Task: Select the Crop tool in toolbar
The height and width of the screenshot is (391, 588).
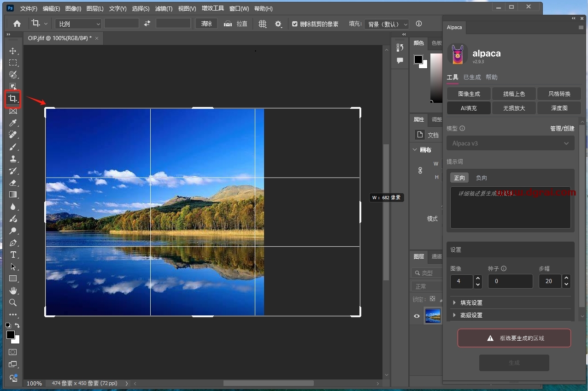Action: (x=12, y=99)
